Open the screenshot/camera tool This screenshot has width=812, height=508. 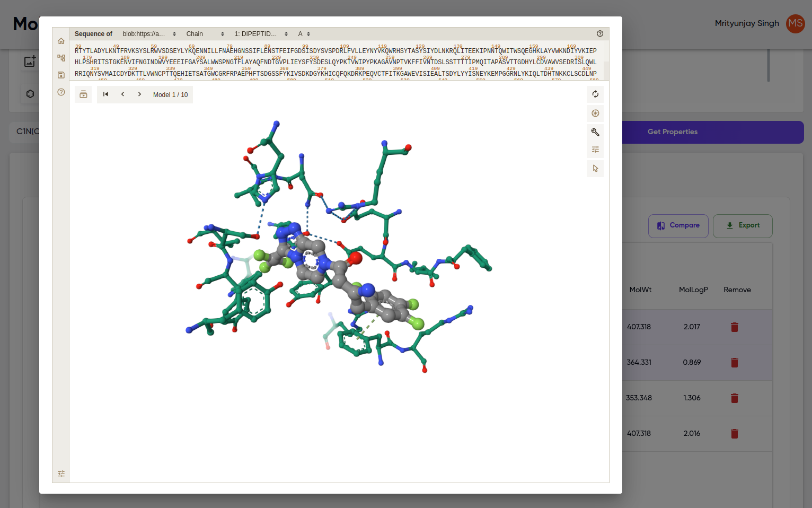tap(595, 113)
